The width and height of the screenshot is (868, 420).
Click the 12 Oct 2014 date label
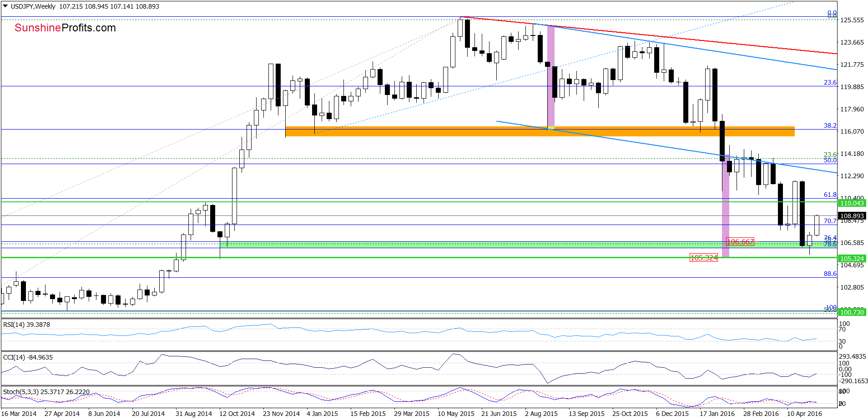pos(237,414)
